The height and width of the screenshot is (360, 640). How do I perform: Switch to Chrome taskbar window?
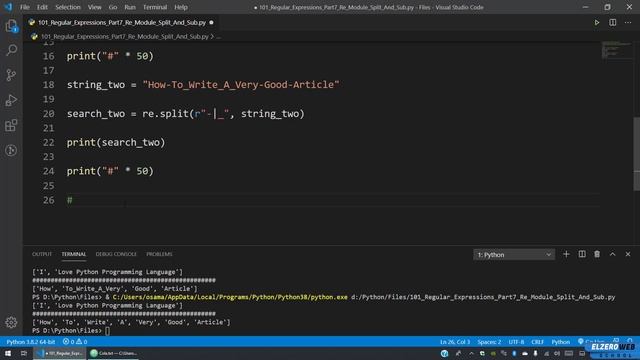113,353
